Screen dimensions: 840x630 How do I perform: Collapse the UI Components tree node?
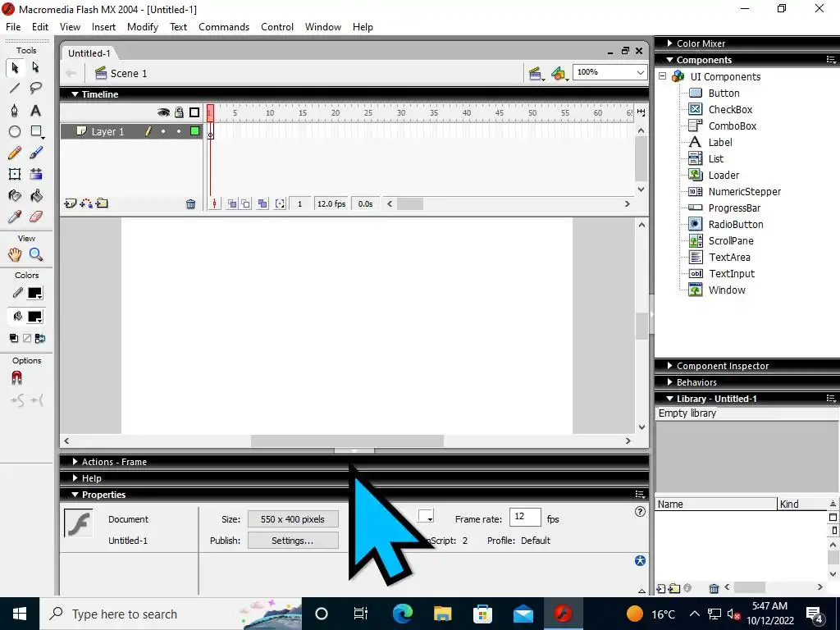pos(663,76)
